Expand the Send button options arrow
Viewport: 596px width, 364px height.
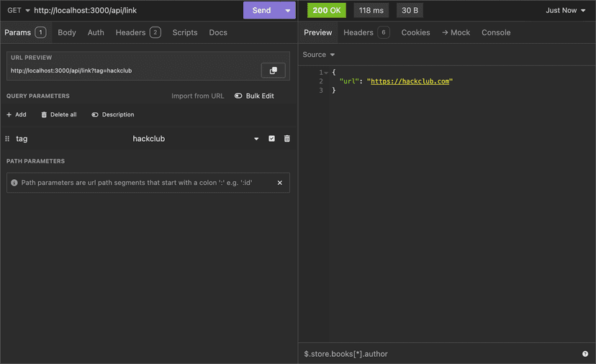(x=288, y=11)
